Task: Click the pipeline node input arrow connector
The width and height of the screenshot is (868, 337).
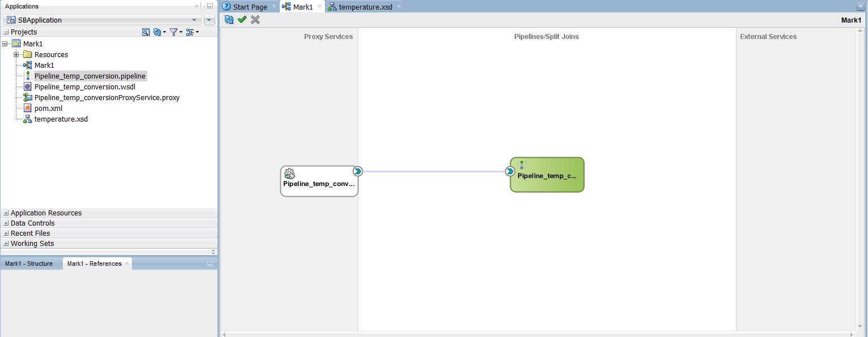Action: click(x=510, y=171)
